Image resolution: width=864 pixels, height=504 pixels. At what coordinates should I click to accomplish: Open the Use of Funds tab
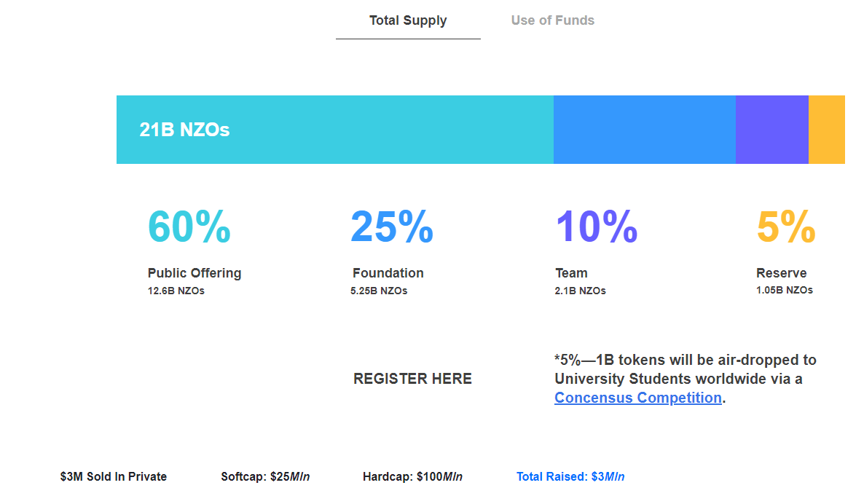552,20
